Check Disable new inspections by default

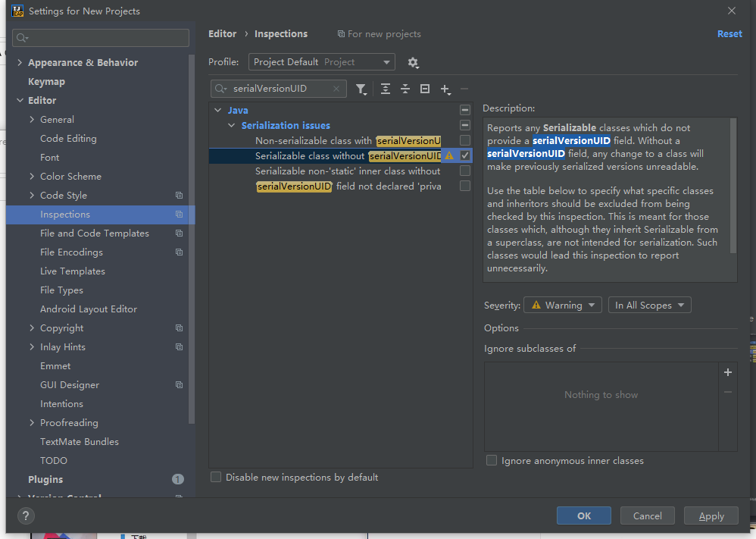(x=217, y=478)
